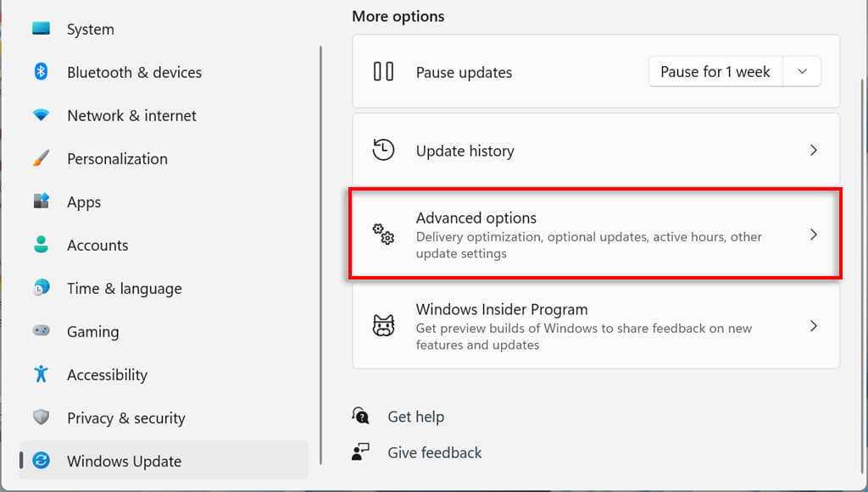The image size is (868, 492).
Task: Click the Advanced options gears icon
Action: tap(383, 235)
